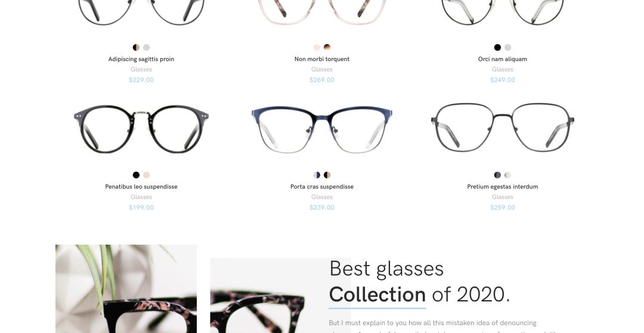Choose dark grey swatch under Pretium egestas interdum
Image resolution: width=644 pixels, height=333 pixels.
coord(497,175)
